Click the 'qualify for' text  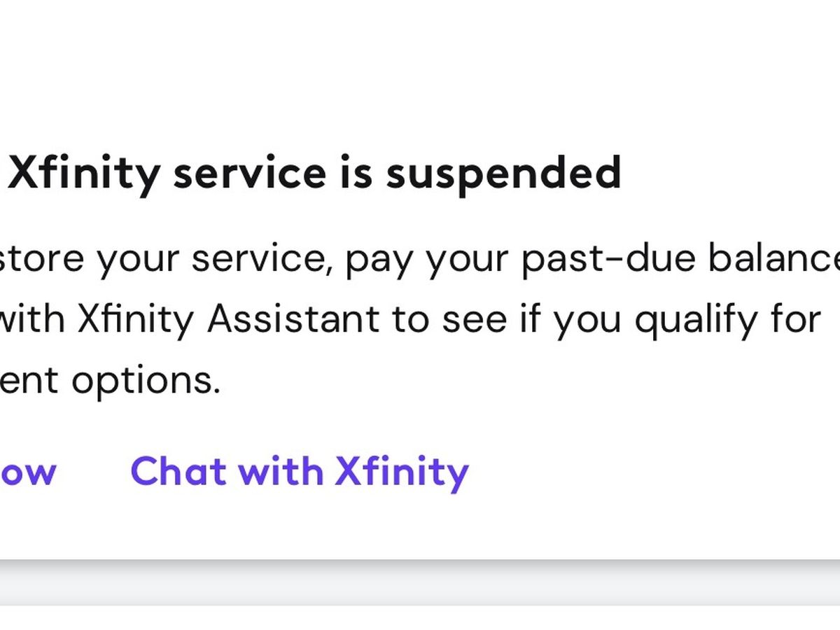[727, 320]
